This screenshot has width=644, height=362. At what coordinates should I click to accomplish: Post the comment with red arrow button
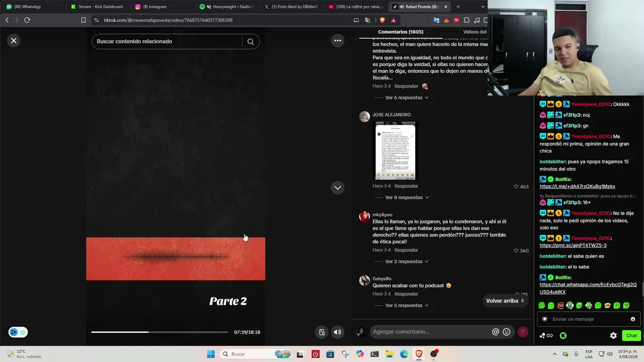523,332
